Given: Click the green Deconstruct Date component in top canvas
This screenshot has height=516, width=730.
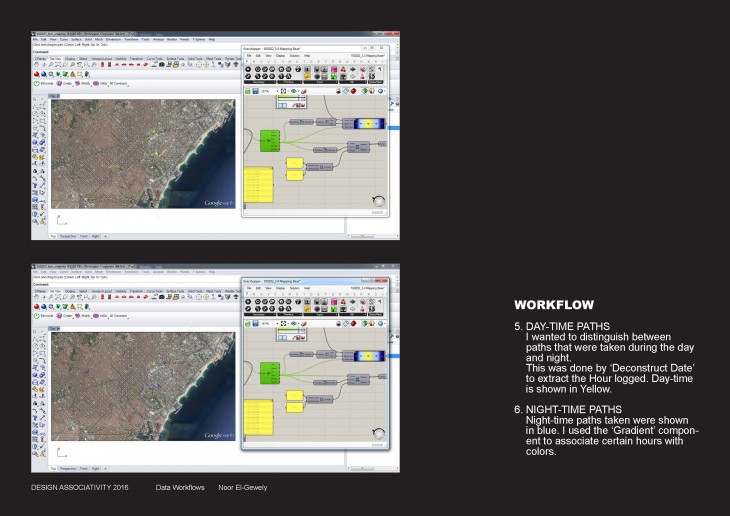Looking at the screenshot, I should click(x=269, y=141).
